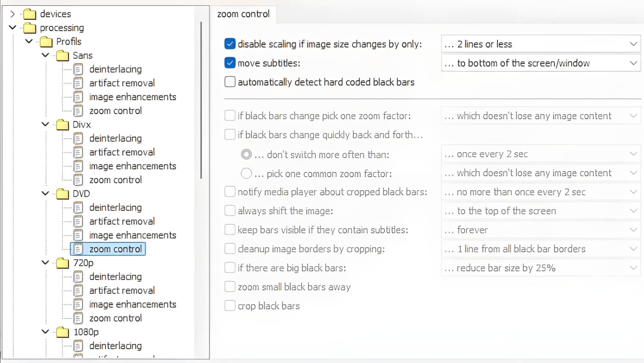Expand the devices tree node
Viewport: 644px width, 363px height.
click(x=13, y=14)
